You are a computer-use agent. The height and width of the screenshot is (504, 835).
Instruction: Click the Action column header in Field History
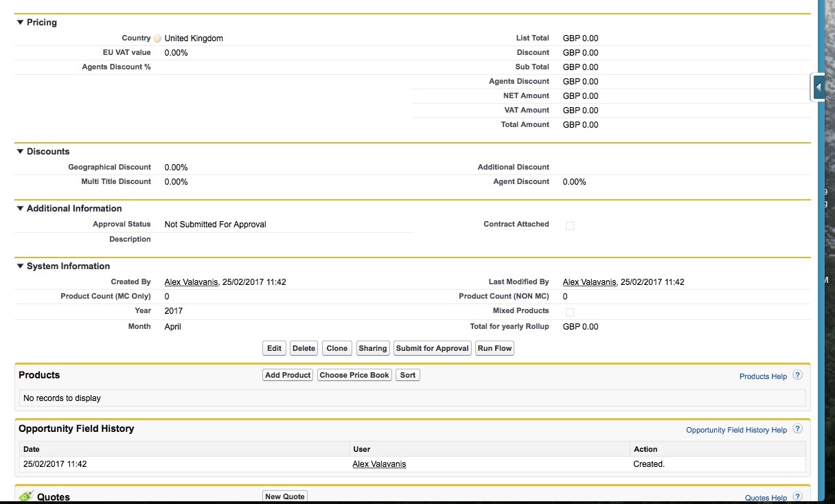point(645,449)
